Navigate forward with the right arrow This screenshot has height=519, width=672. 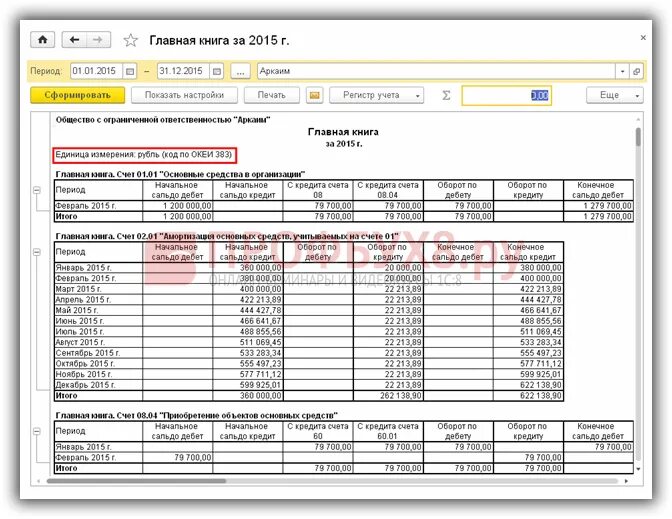point(99,40)
